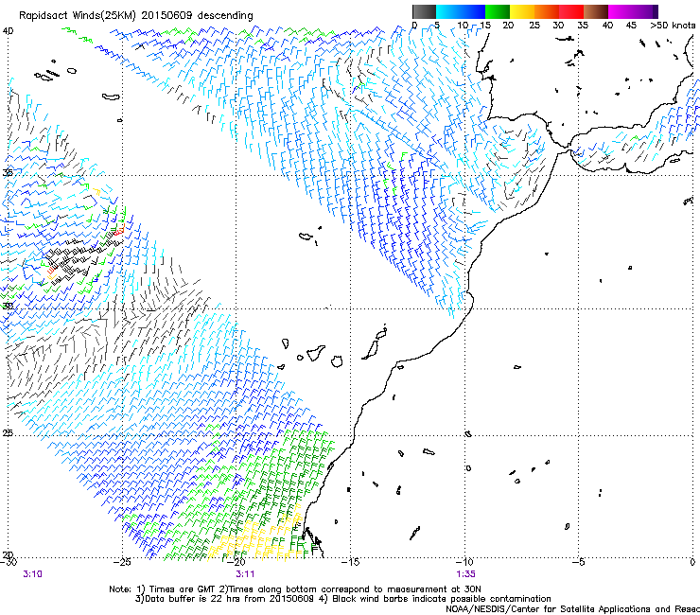Click the longitude label '-20'
This screenshot has width=700, height=615.
pos(236,562)
